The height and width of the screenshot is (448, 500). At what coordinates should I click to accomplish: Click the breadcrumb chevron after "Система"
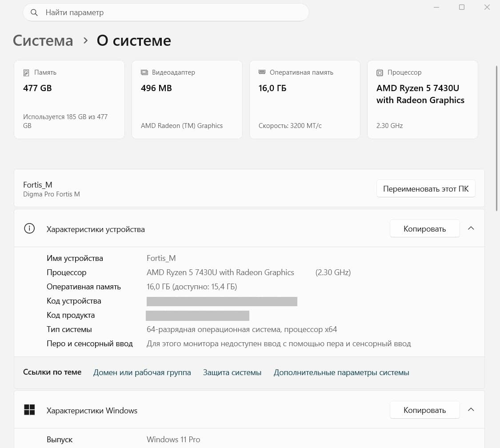pyautogui.click(x=85, y=40)
